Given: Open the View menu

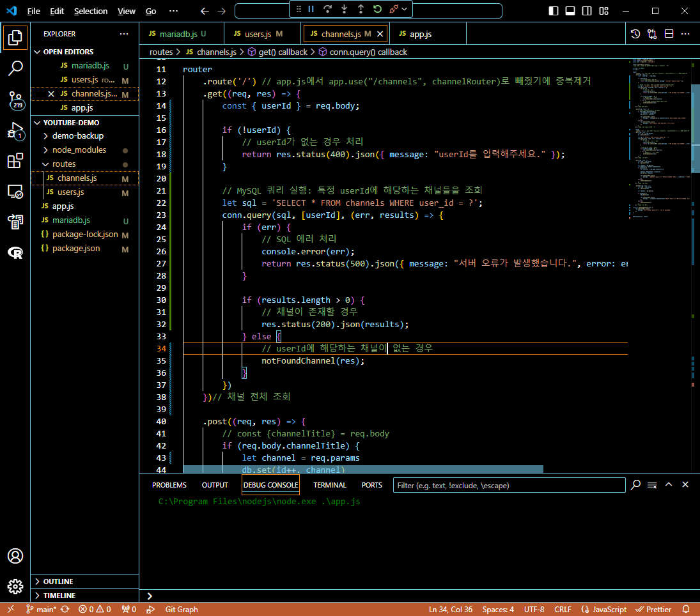Looking at the screenshot, I should (127, 11).
